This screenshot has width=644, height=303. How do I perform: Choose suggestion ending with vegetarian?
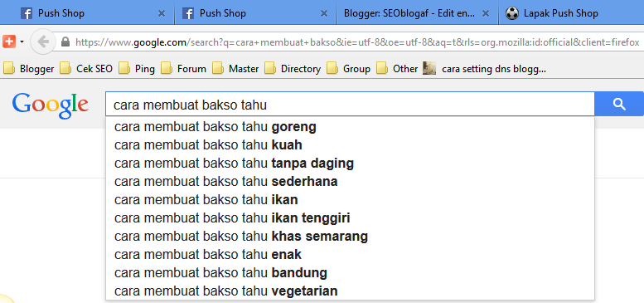point(350,291)
